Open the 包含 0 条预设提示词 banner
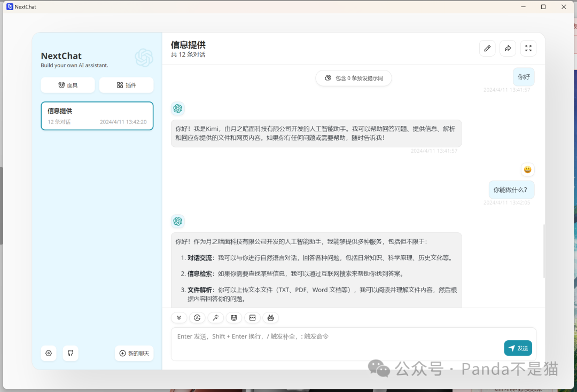 353,78
